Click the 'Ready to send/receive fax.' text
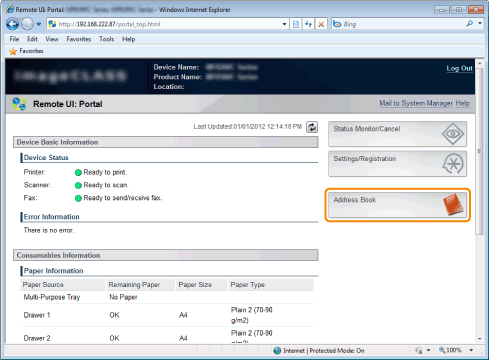The image size is (489, 361). tap(123, 198)
